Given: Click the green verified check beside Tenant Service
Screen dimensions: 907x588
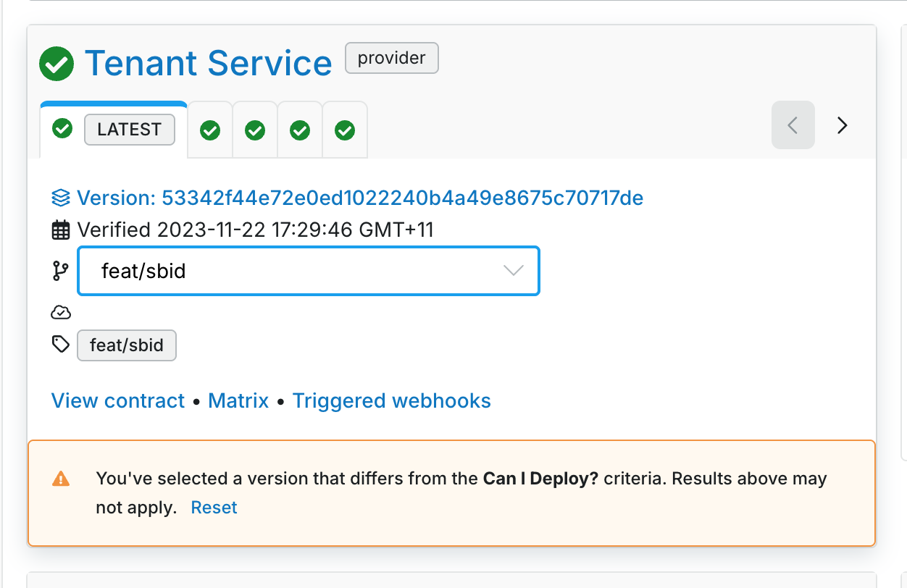Looking at the screenshot, I should tap(57, 64).
